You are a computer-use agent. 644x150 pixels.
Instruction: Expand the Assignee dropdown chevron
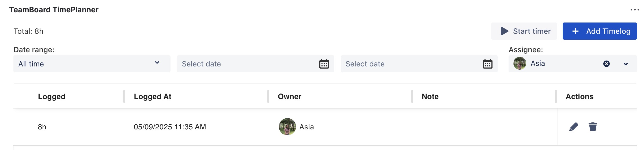(626, 64)
